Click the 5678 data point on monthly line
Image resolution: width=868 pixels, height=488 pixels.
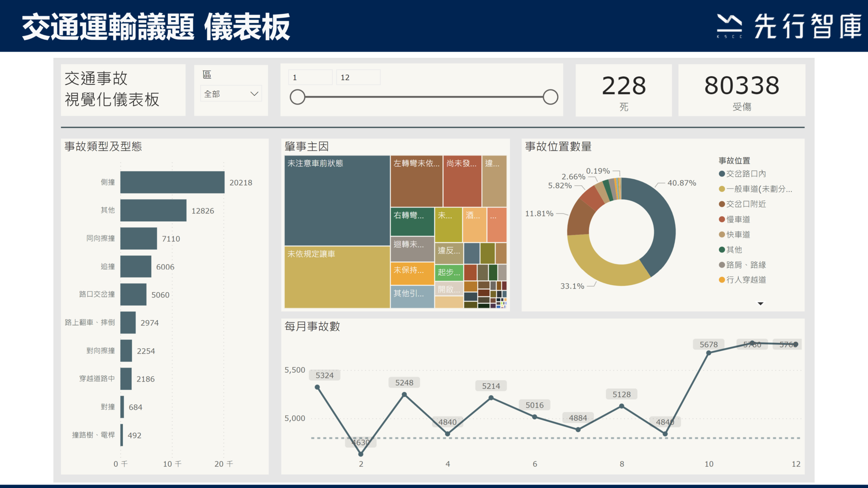(709, 352)
